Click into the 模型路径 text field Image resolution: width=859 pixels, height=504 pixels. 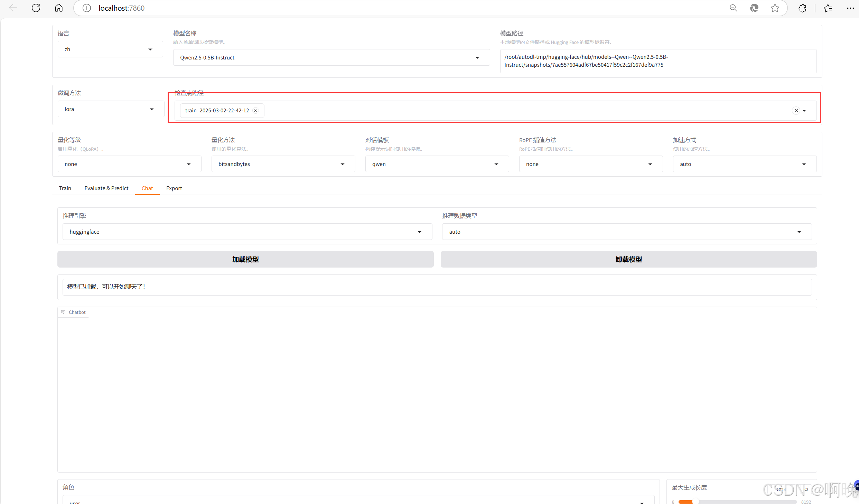click(657, 61)
